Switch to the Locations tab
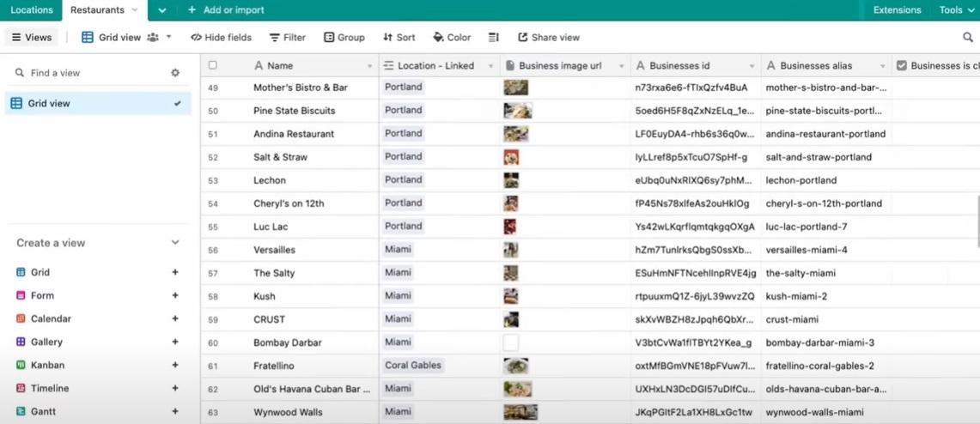The image size is (980, 424). 32,10
